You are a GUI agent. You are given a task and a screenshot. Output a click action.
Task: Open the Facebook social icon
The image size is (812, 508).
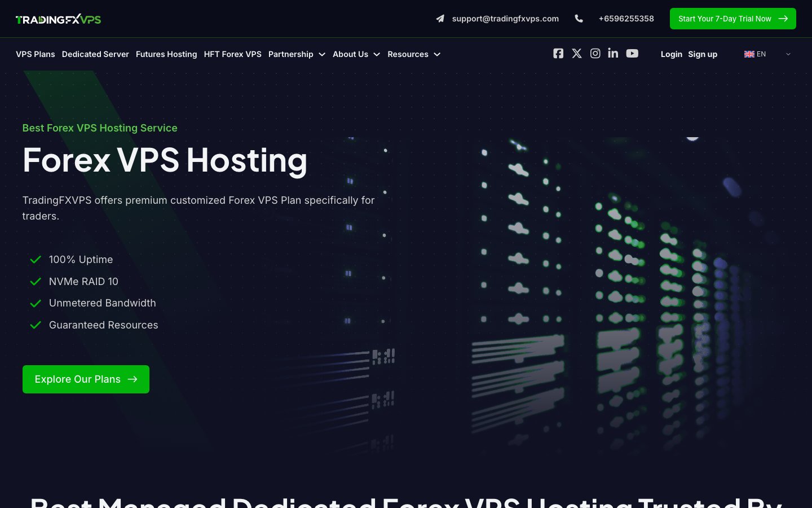[x=558, y=54]
